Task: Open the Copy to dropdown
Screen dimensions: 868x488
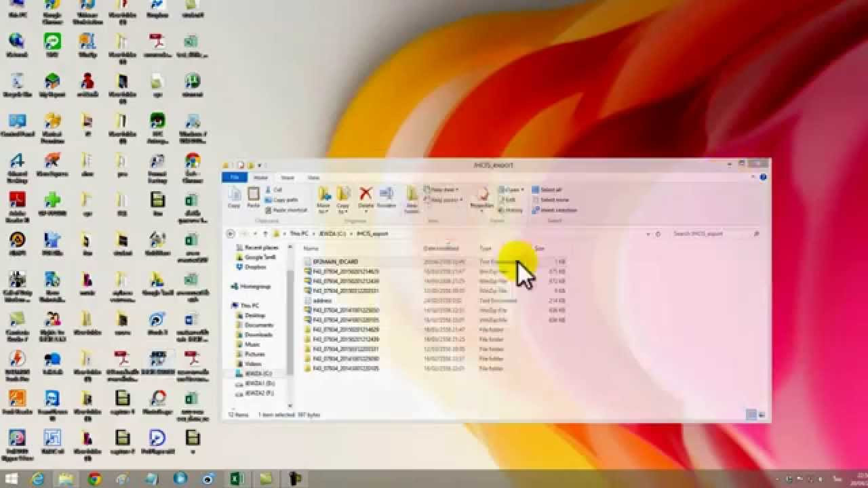Action: [343, 199]
